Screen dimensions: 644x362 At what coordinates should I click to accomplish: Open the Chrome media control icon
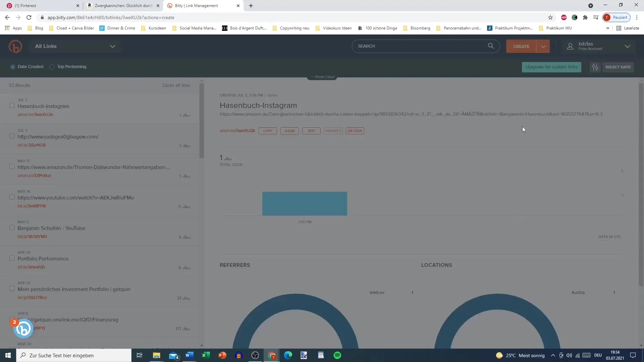pos(596,17)
